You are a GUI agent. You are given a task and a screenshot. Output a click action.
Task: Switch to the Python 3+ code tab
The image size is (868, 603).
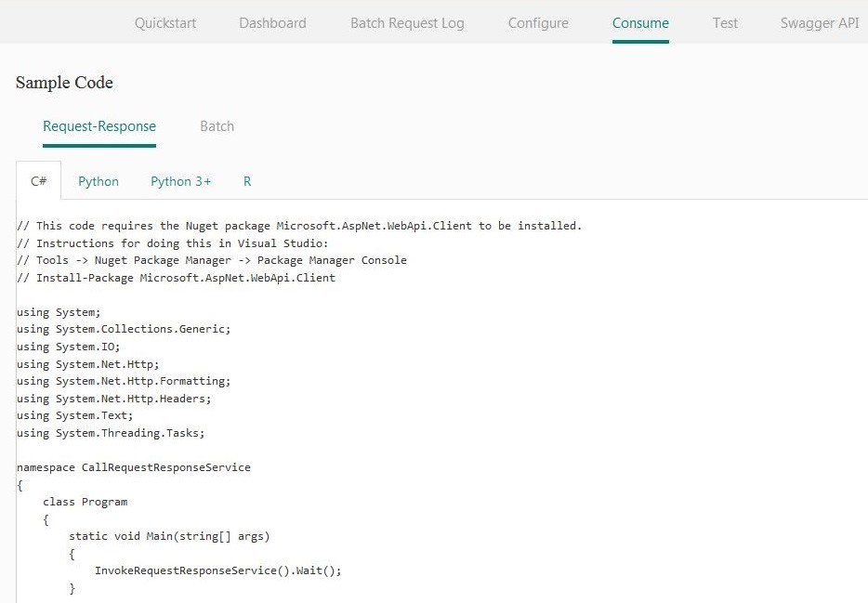[x=180, y=181]
